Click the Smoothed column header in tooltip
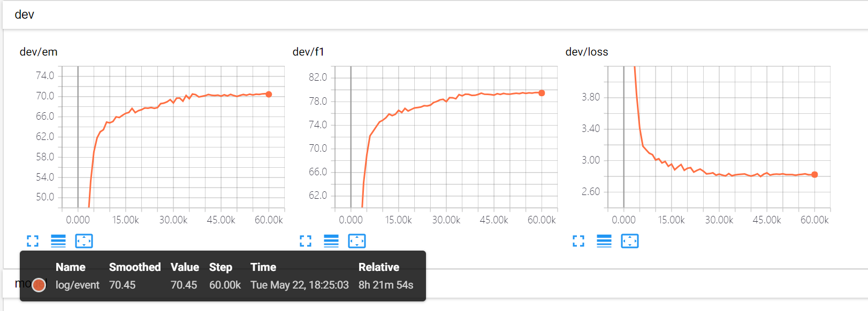The image size is (868, 311). (135, 267)
